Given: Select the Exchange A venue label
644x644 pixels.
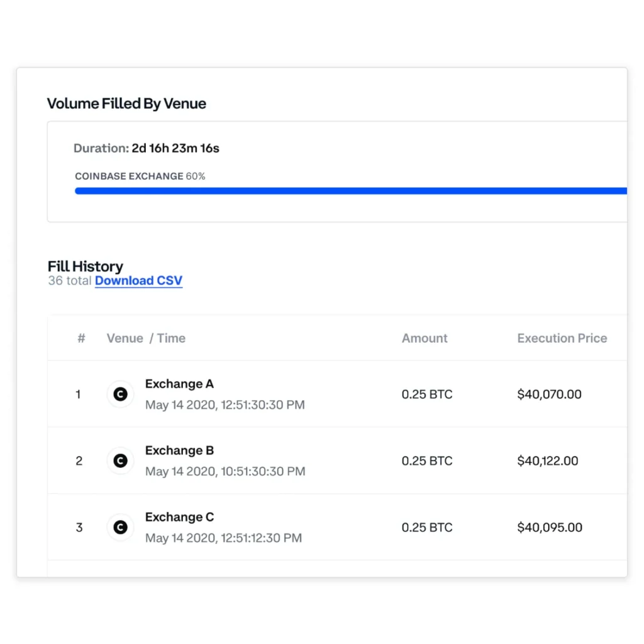Looking at the screenshot, I should 179,384.
